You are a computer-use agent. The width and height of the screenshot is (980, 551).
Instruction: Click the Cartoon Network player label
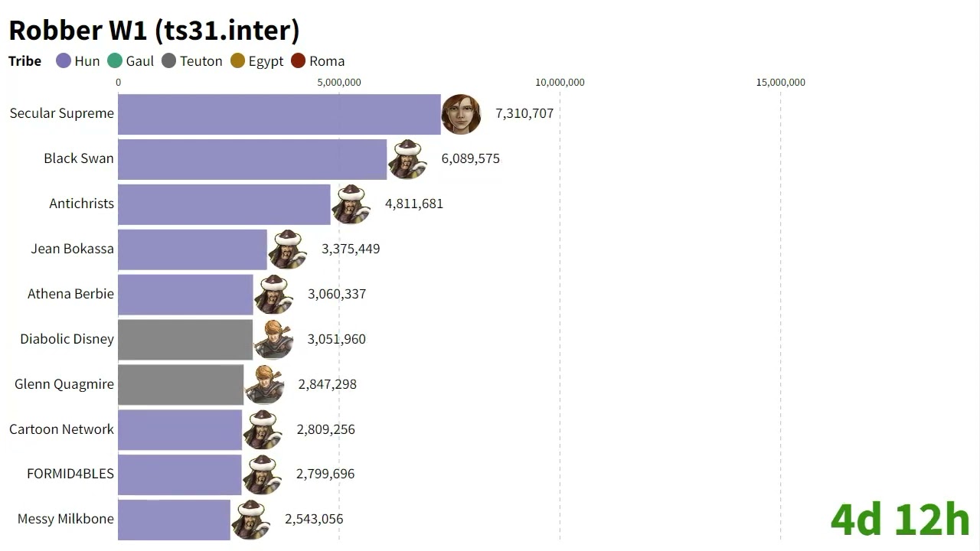click(x=61, y=429)
